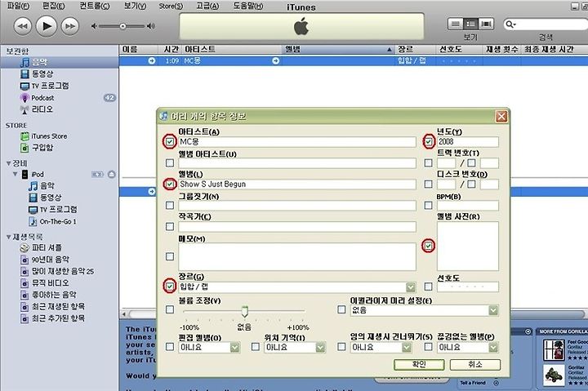Open the 편집 menu
The width and height of the screenshot is (588, 391).
(x=53, y=6)
